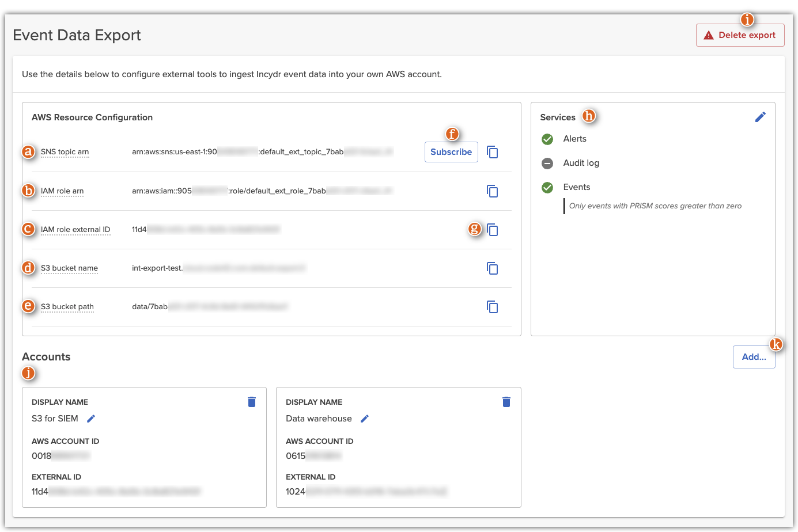
Task: Toggle the Alerts service status checkmark
Action: 547,139
